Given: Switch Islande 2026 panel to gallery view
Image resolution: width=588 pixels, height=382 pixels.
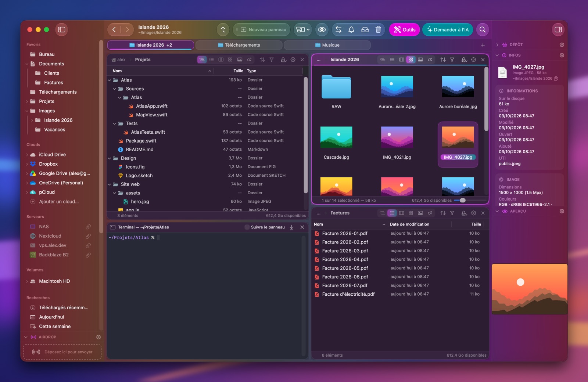Looking at the screenshot, I should click(420, 60).
